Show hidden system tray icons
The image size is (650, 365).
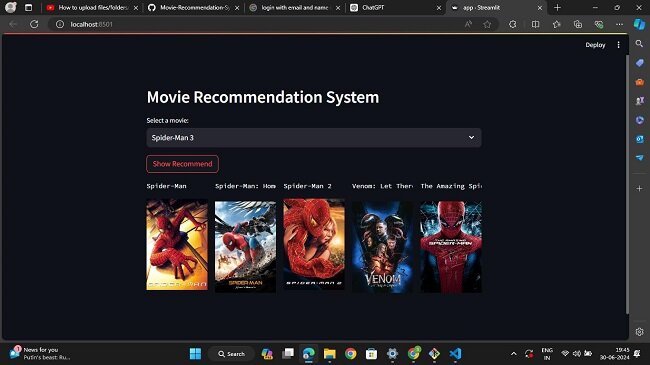514,354
